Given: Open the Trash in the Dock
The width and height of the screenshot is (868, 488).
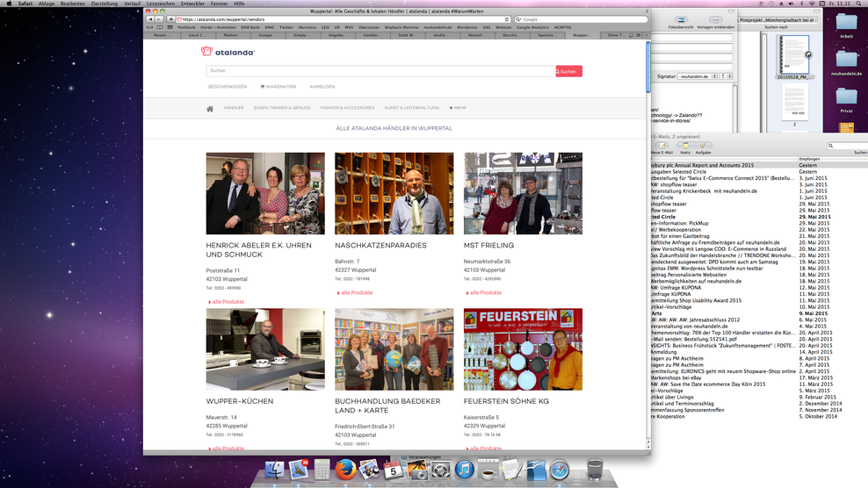Looking at the screenshot, I should click(x=595, y=470).
